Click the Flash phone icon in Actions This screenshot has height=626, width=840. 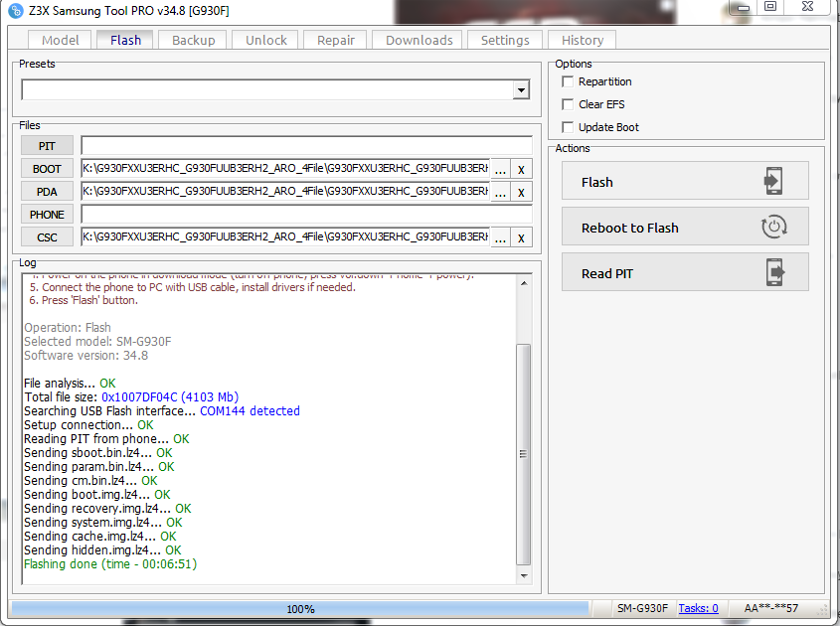tap(773, 181)
